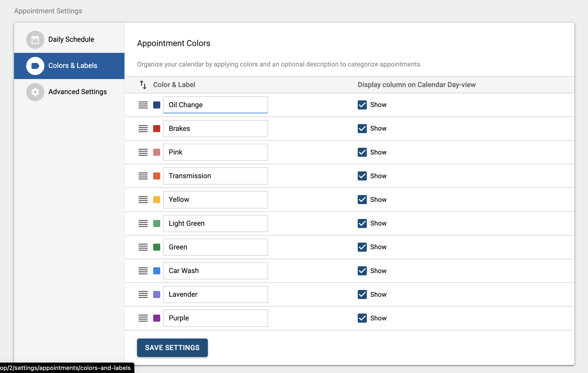Image resolution: width=588 pixels, height=373 pixels.
Task: Click the red Brakes color swatch
Action: point(157,129)
